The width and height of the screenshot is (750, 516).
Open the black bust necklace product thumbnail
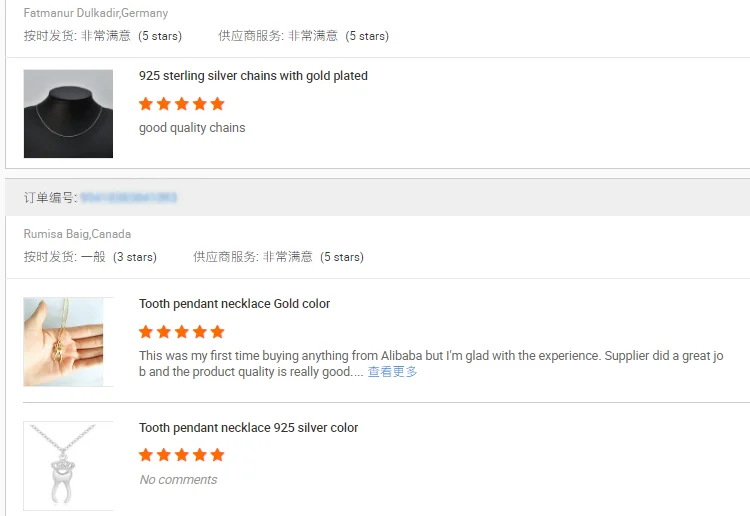click(x=68, y=113)
